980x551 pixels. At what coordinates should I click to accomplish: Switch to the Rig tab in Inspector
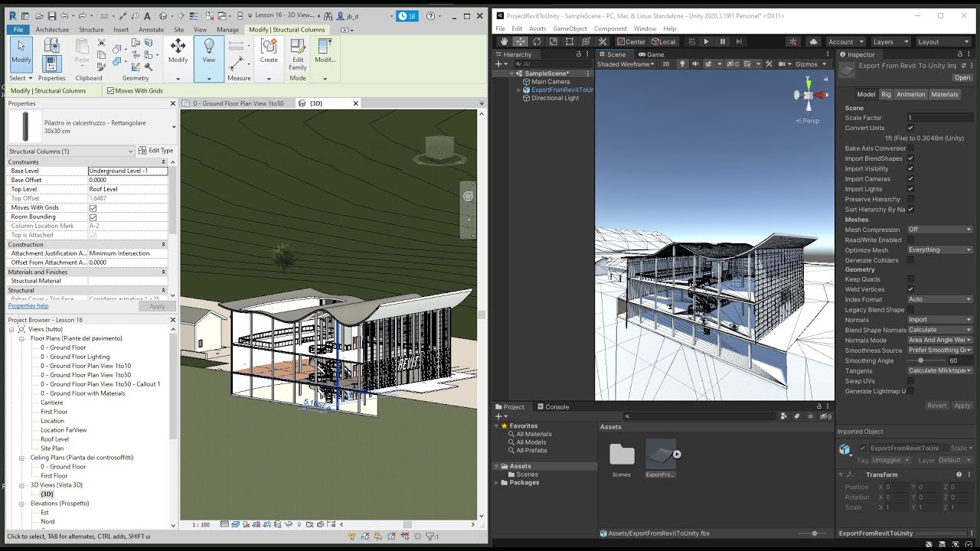886,94
